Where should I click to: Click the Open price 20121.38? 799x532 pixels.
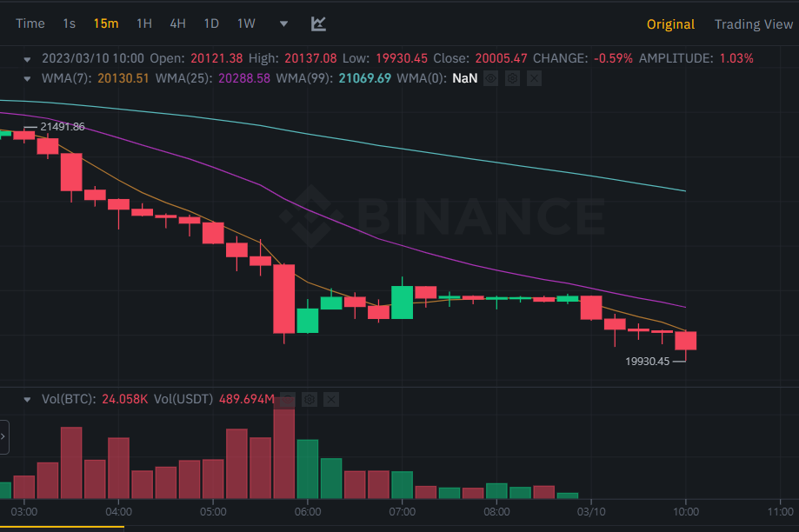pos(216,58)
